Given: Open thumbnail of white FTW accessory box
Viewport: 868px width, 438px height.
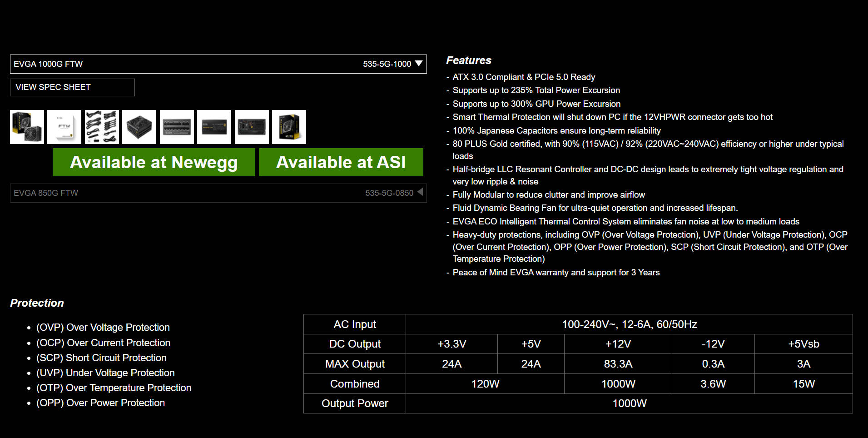Looking at the screenshot, I should click(x=64, y=127).
